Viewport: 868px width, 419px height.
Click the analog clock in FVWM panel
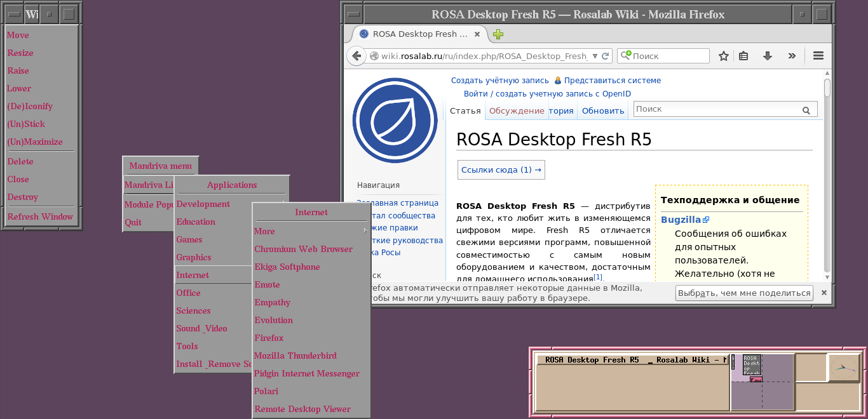click(x=844, y=368)
